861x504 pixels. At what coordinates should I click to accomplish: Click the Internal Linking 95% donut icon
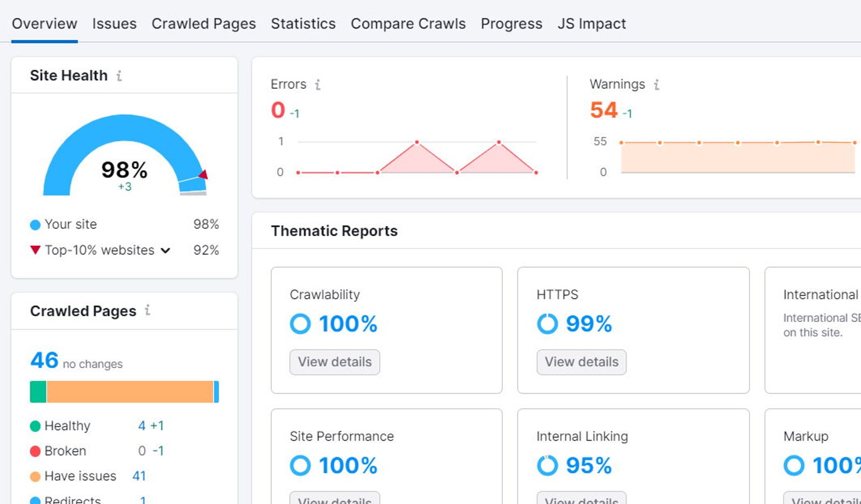[x=547, y=465]
